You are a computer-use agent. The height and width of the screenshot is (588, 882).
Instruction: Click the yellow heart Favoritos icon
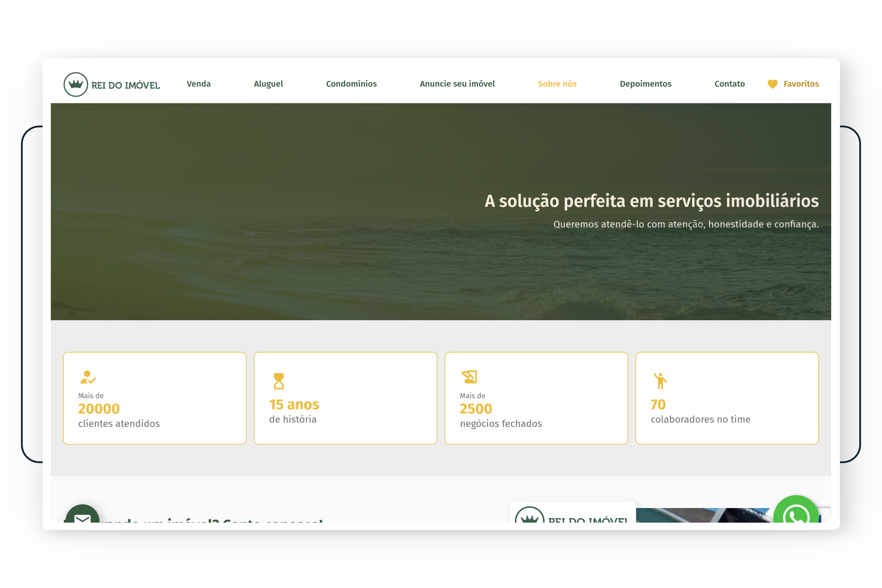point(772,84)
